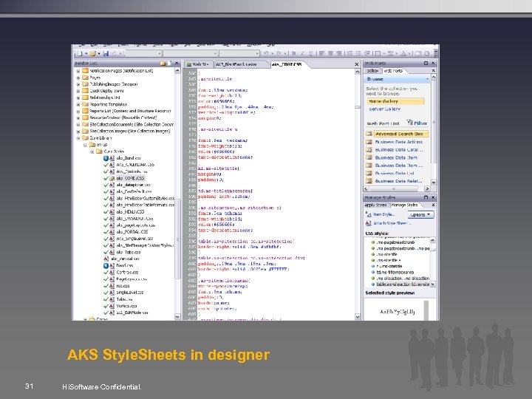Click code editor scrollbar down arrow

(x=358, y=316)
